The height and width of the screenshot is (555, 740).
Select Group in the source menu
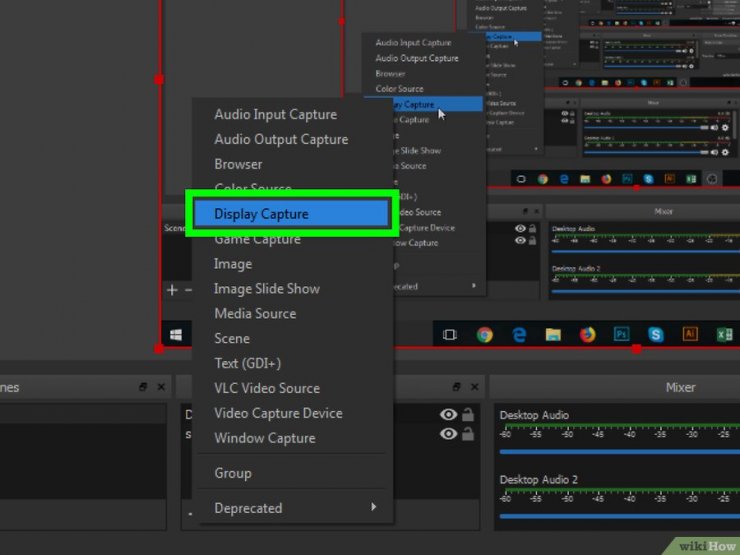tap(233, 473)
